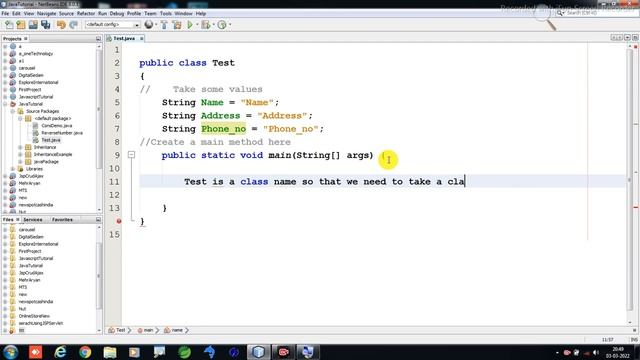Viewport: 640px width, 360px height.
Task: Open the Debug menu
Action: point(117,13)
